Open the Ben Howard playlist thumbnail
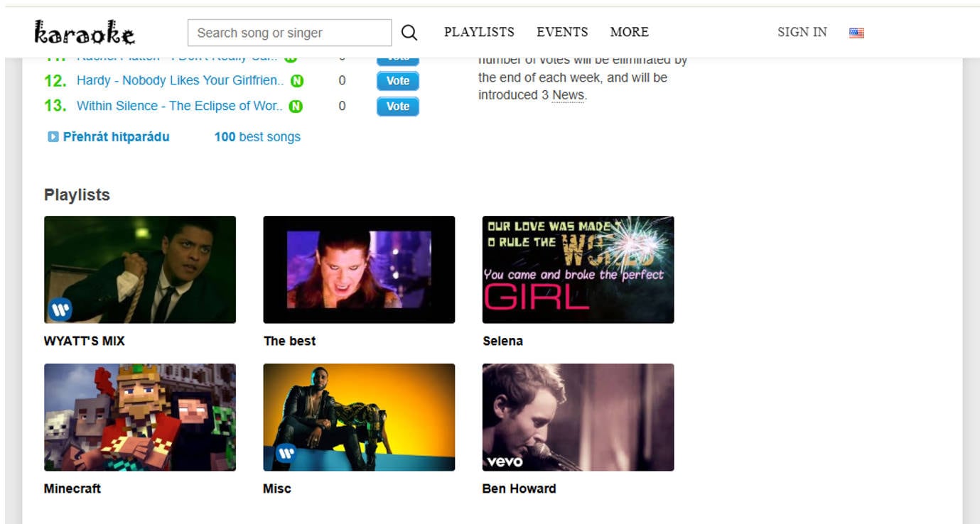980x524 pixels. click(578, 417)
